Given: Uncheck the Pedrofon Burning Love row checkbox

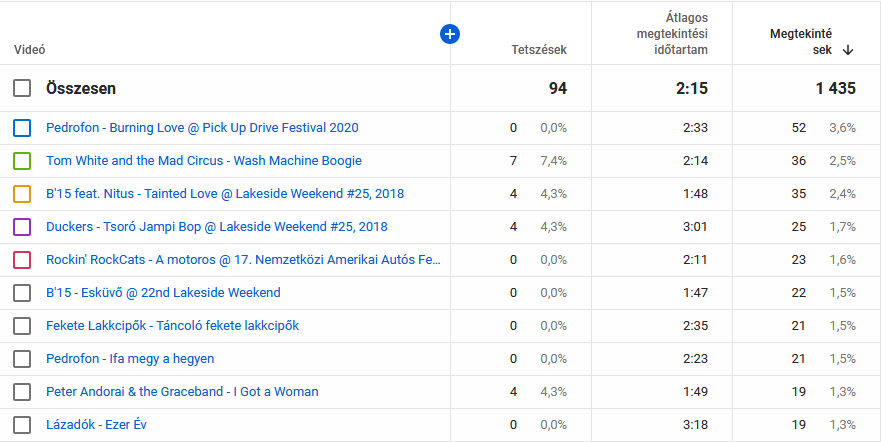Looking at the screenshot, I should tap(22, 128).
